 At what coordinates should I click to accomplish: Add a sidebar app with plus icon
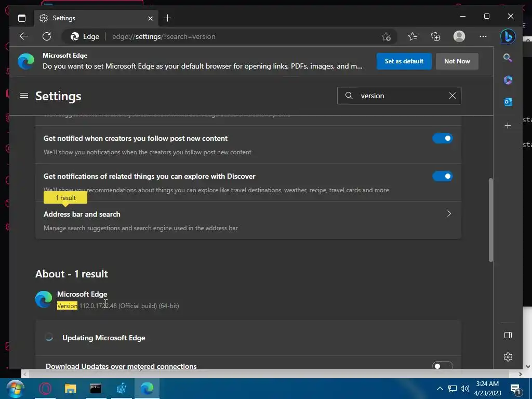pyautogui.click(x=508, y=126)
